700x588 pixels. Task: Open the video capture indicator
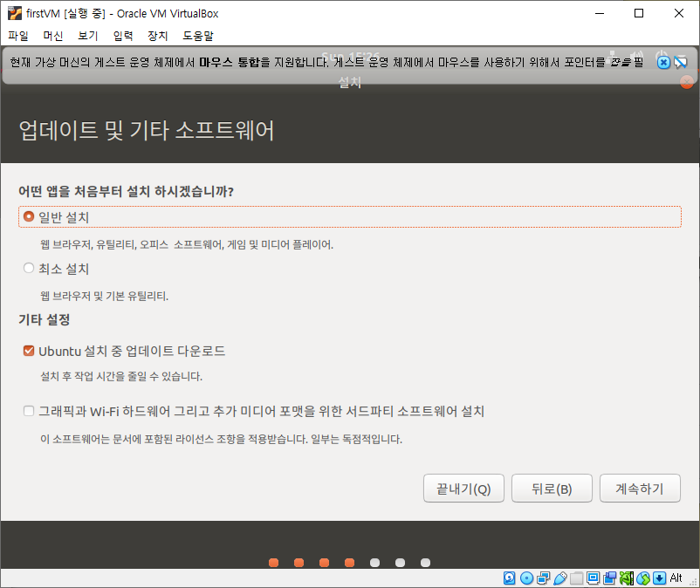coord(609,578)
